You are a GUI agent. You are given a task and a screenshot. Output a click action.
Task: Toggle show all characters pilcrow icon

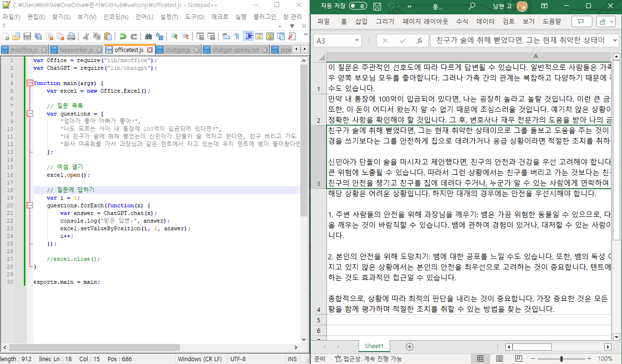(x=237, y=36)
